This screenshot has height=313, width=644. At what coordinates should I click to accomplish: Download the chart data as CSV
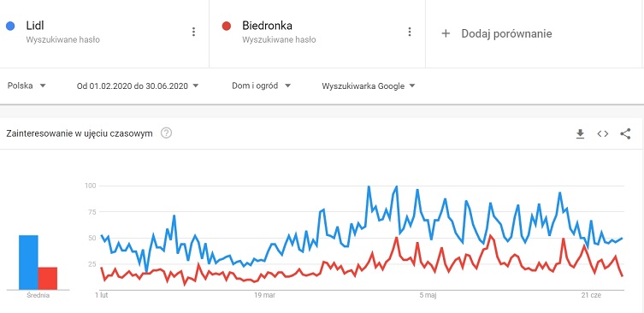[x=580, y=134]
